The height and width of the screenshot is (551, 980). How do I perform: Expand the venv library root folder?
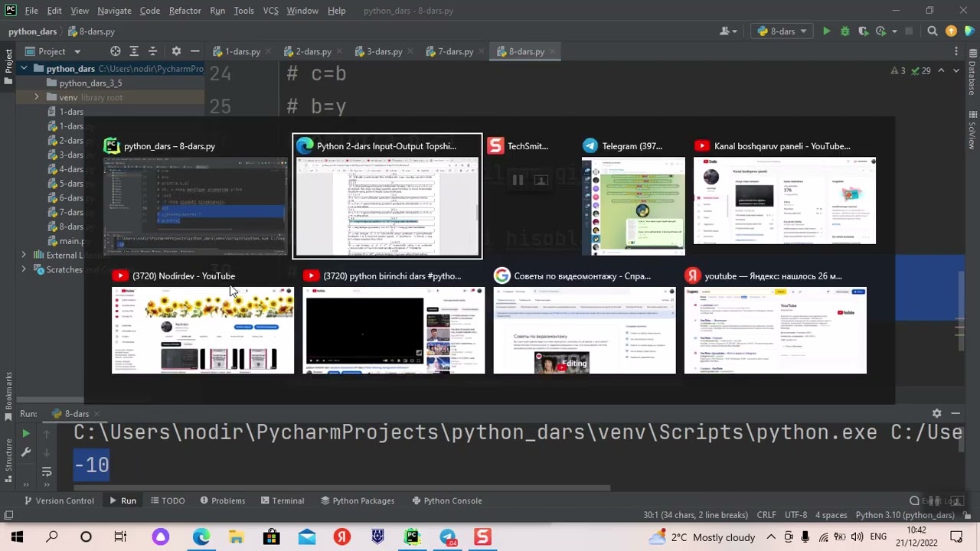(36, 97)
